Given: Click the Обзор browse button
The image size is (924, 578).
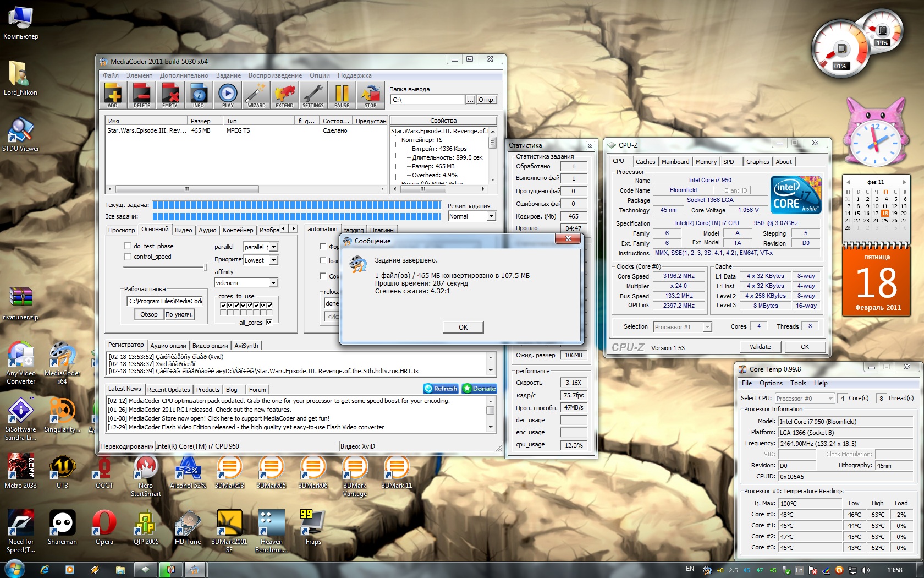Looking at the screenshot, I should pyautogui.click(x=148, y=314).
